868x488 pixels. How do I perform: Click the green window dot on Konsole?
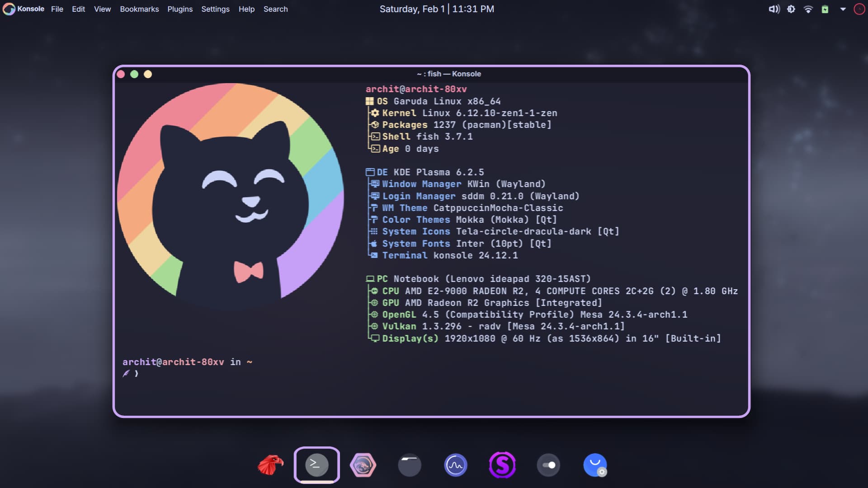[134, 74]
